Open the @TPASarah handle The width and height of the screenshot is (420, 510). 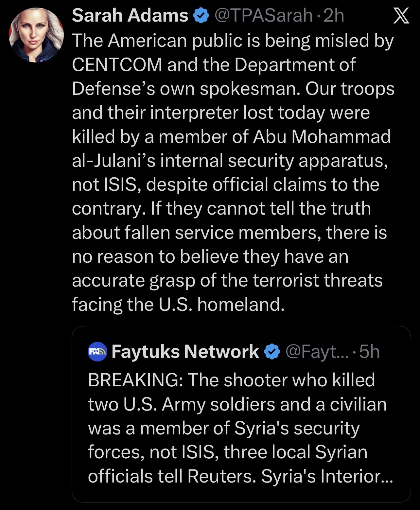coord(263,15)
